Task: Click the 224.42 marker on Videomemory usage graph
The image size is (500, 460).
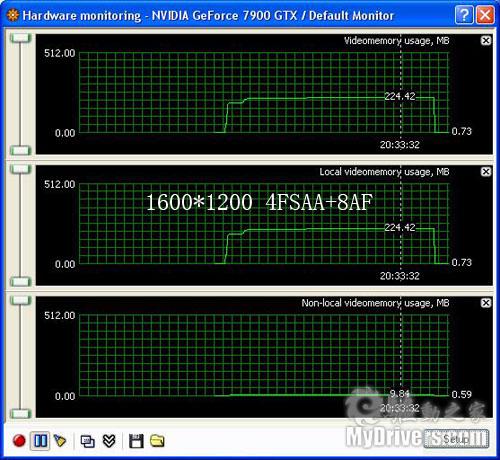Action: click(x=400, y=96)
